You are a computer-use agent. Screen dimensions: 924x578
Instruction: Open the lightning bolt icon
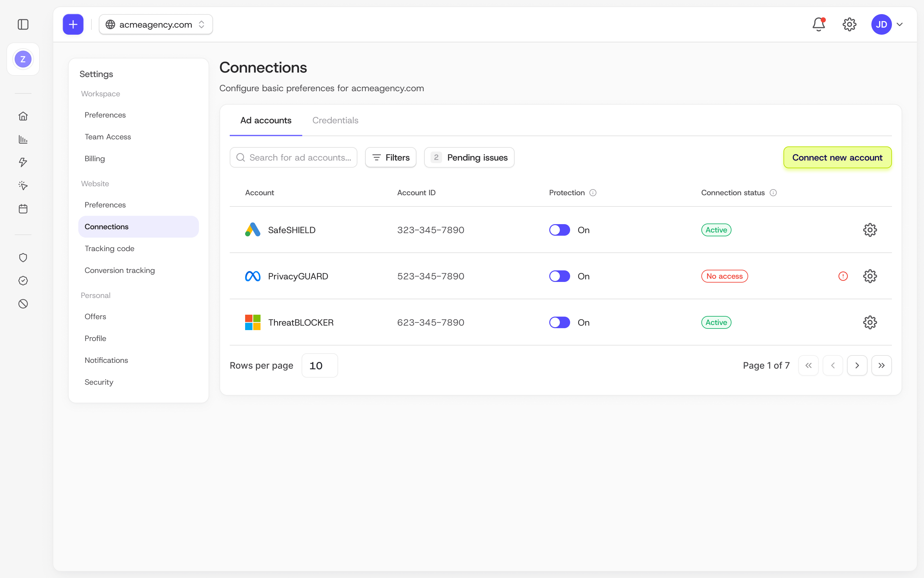click(x=23, y=162)
